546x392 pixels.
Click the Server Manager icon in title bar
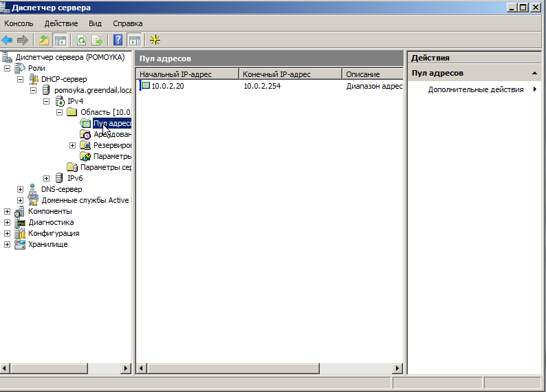pos(5,7)
